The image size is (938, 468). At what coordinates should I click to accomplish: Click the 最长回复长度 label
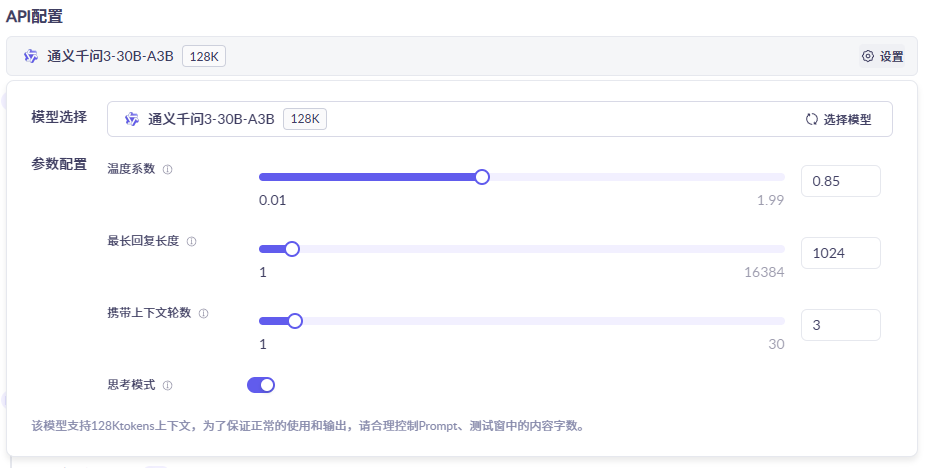click(143, 241)
